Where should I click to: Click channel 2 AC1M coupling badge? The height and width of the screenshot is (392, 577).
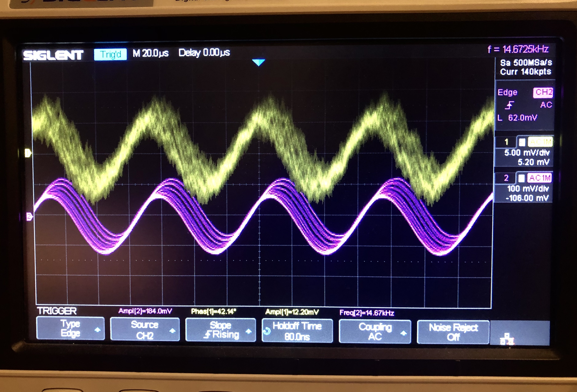coord(539,178)
